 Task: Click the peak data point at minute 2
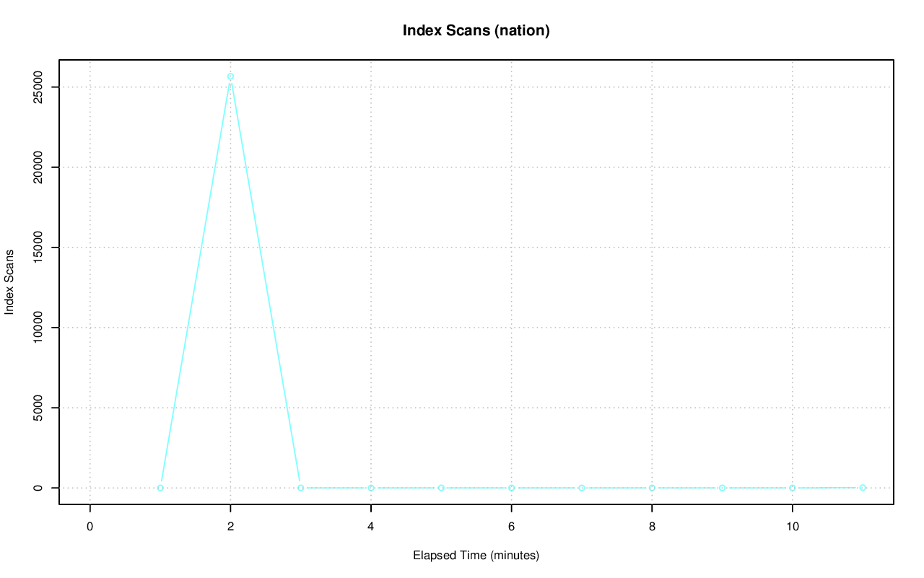[230, 76]
